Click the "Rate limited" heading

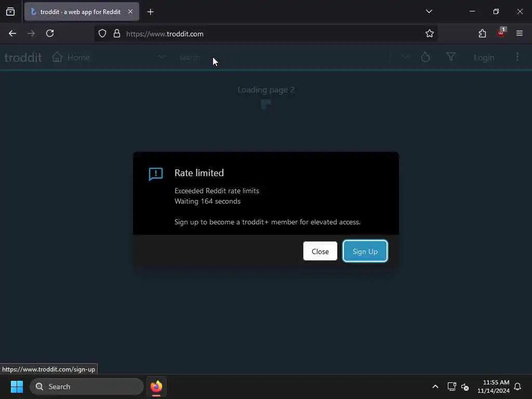click(199, 172)
